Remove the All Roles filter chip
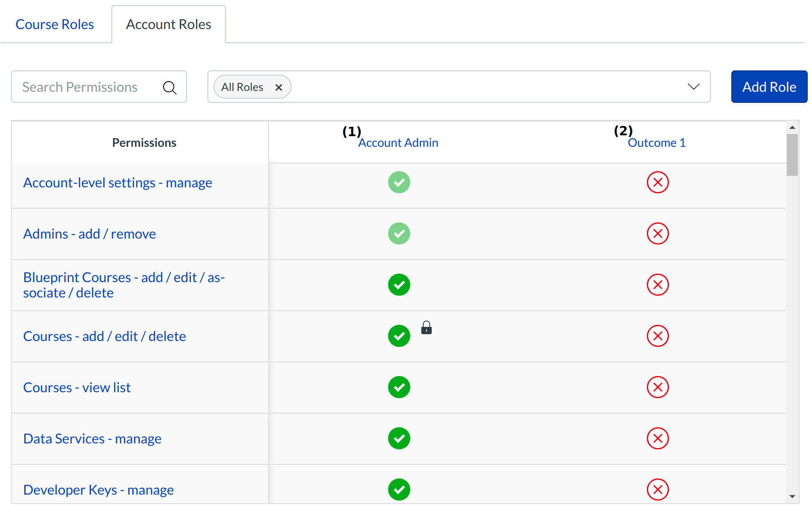Image resolution: width=812 pixels, height=510 pixels. 279,87
